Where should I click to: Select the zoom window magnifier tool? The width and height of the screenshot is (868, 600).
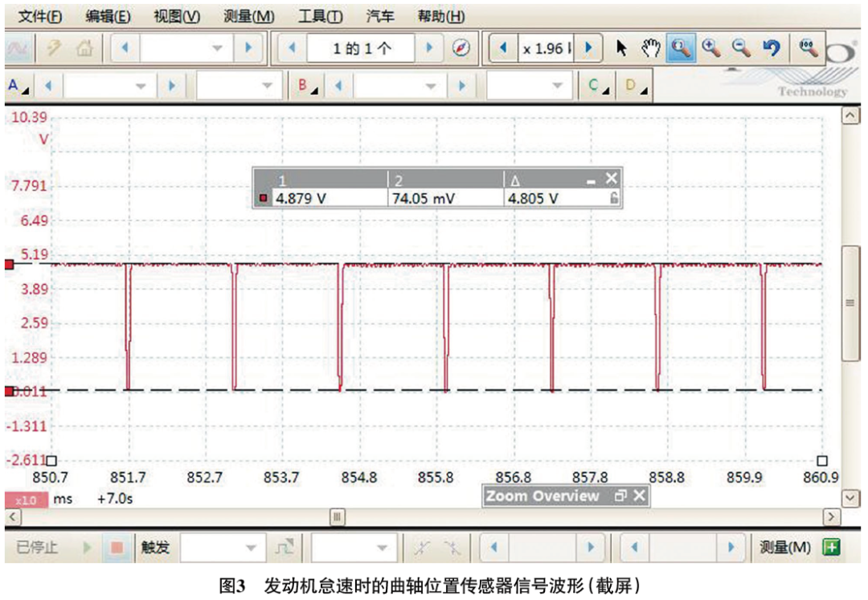[x=681, y=48]
